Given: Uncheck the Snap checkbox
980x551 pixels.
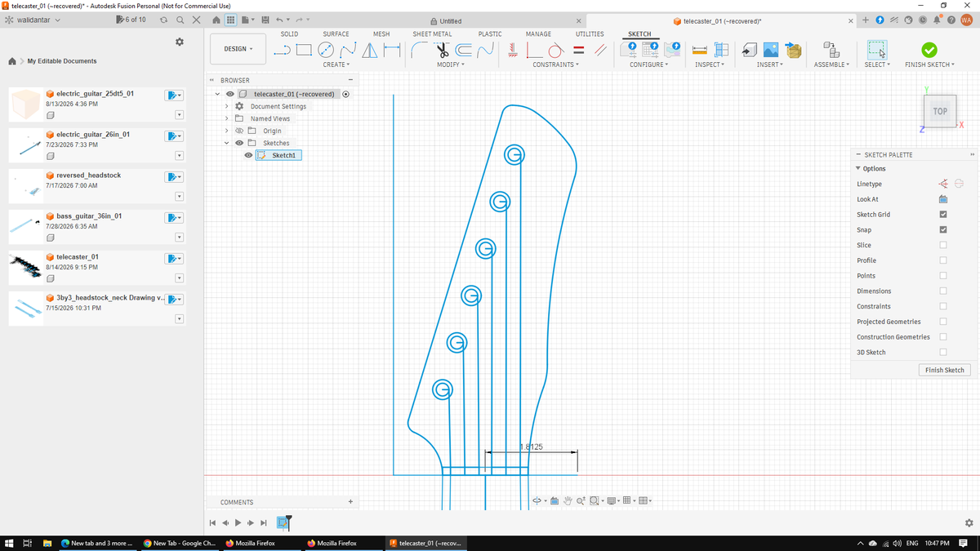Looking at the screenshot, I should [x=943, y=229].
